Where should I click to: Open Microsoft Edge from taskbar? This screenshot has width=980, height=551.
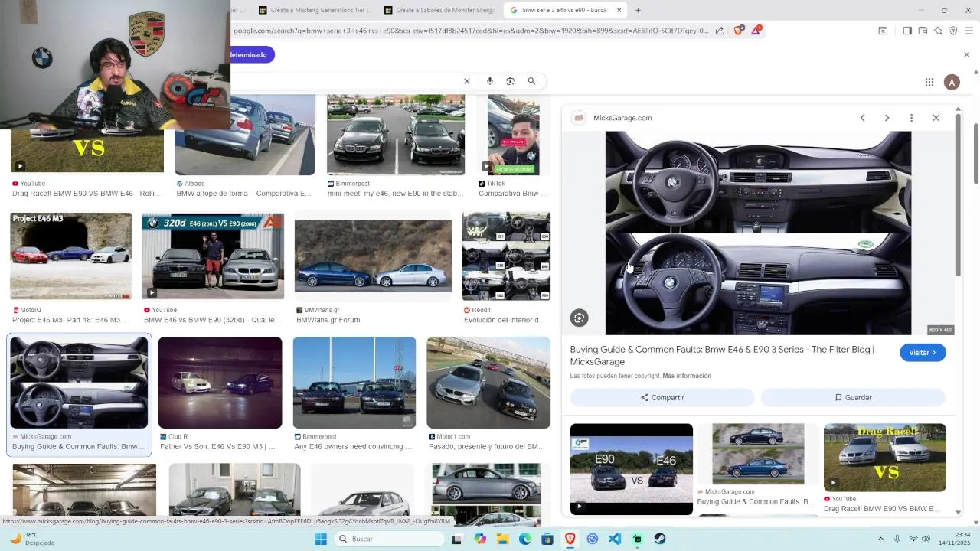point(525,539)
